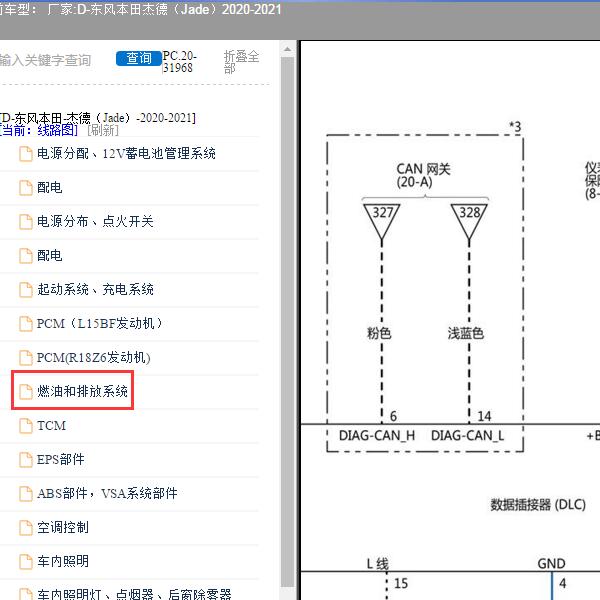
Task: Click the DIAG-CAN_H pin label
Action: tap(377, 435)
